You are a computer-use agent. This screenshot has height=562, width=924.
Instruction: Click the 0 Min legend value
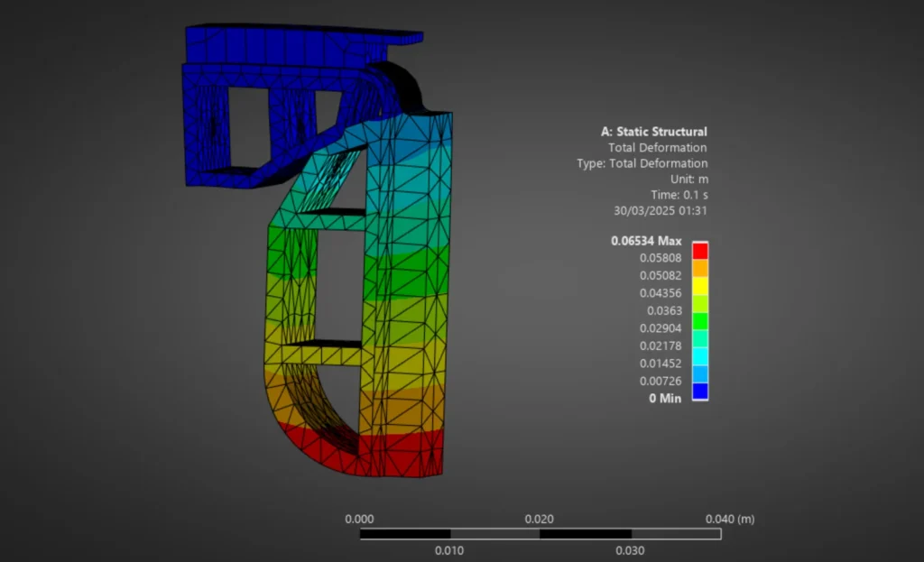665,399
